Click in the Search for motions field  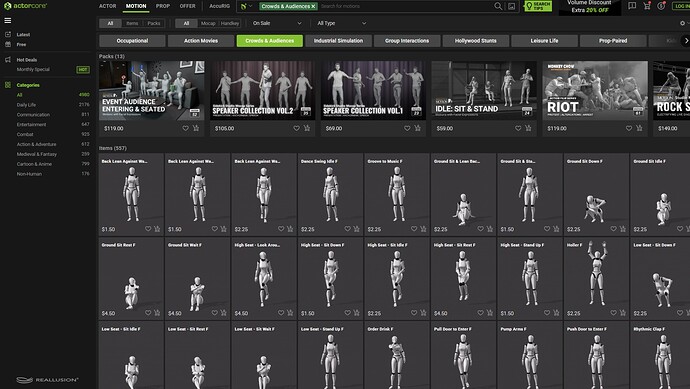[x=405, y=6]
